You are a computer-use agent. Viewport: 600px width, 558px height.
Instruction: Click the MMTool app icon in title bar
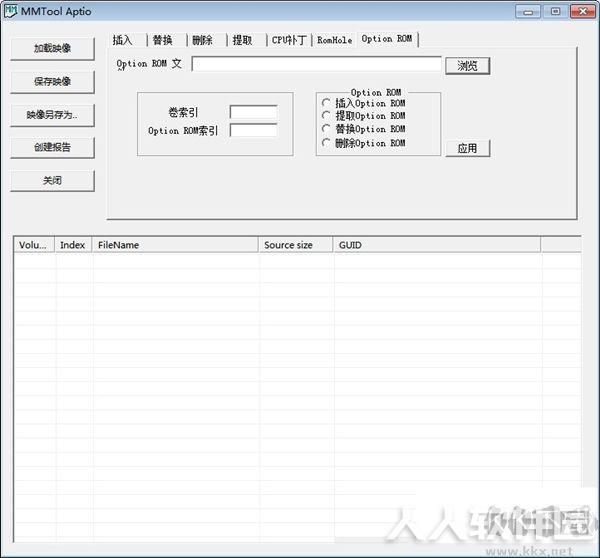(10, 11)
